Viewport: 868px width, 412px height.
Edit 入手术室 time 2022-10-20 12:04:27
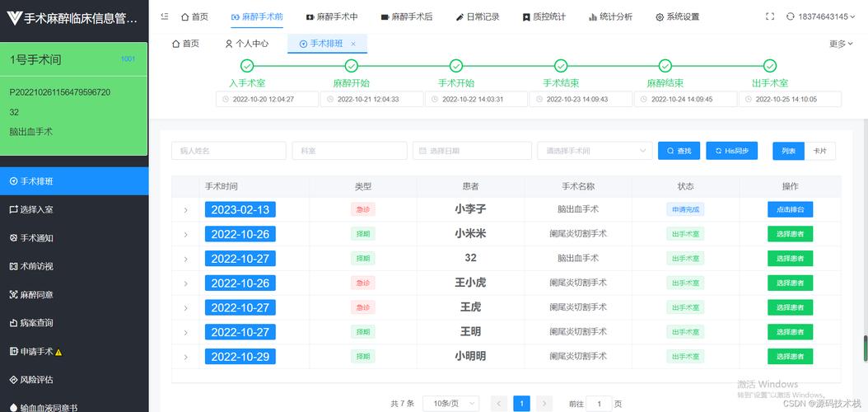pos(268,99)
